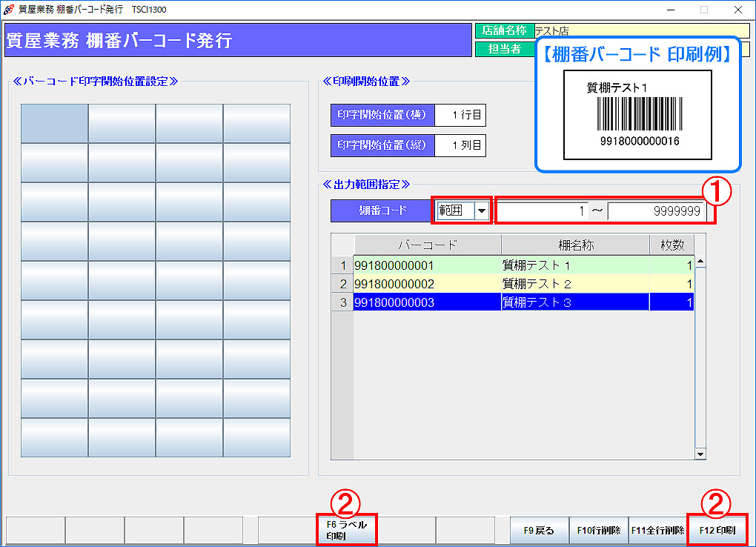Image resolution: width=756 pixels, height=547 pixels.
Task: Select the highlighted top-left label position cell
Action: [x=54, y=123]
